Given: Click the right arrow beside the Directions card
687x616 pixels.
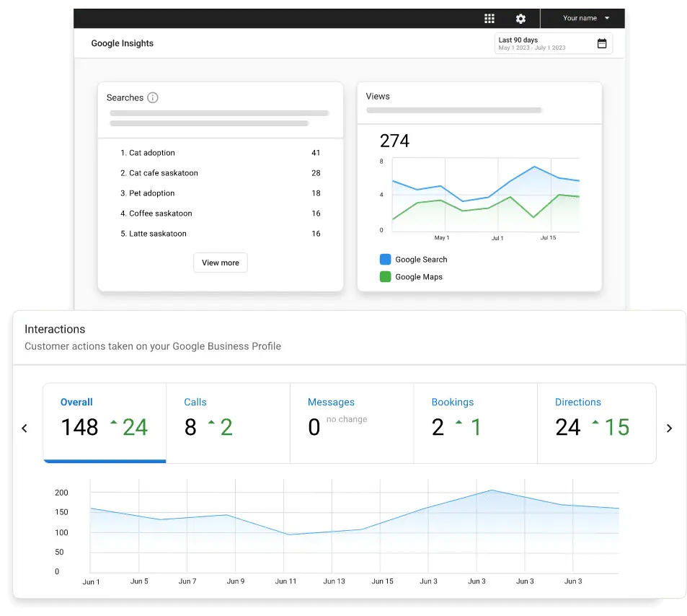Looking at the screenshot, I should point(669,427).
